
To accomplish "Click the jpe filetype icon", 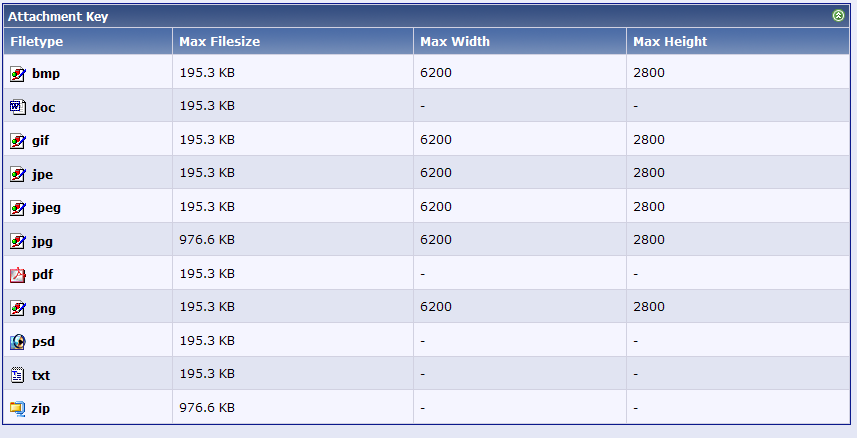I will click(17, 174).
